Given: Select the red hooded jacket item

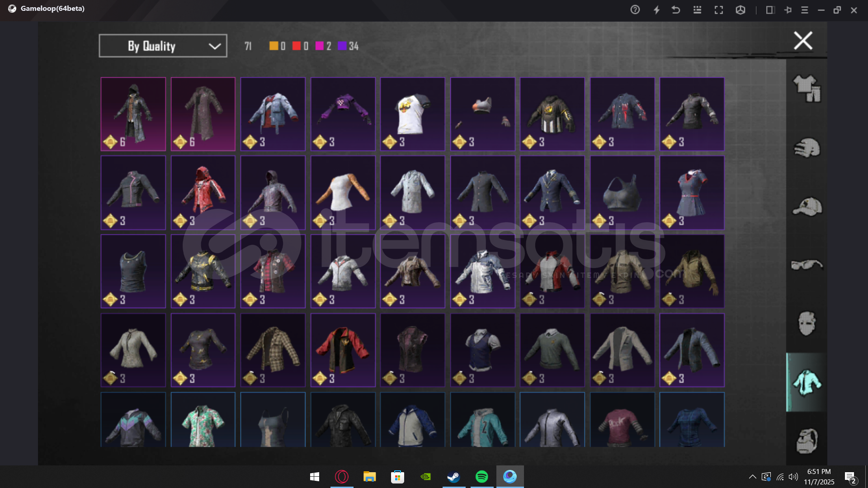Looking at the screenshot, I should (203, 192).
